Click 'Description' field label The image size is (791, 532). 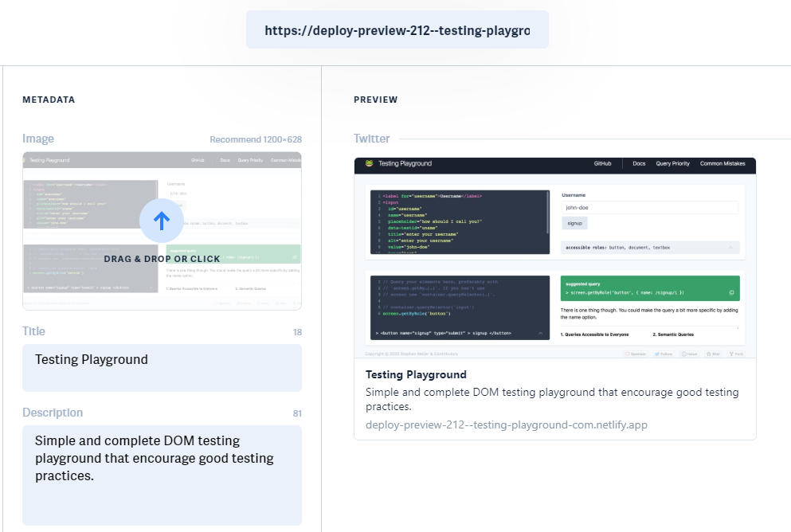(x=53, y=412)
